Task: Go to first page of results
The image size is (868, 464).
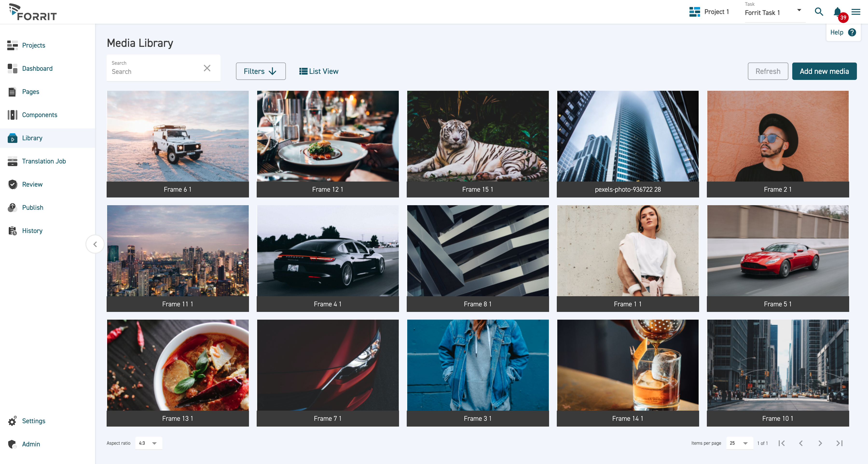Action: (782, 443)
